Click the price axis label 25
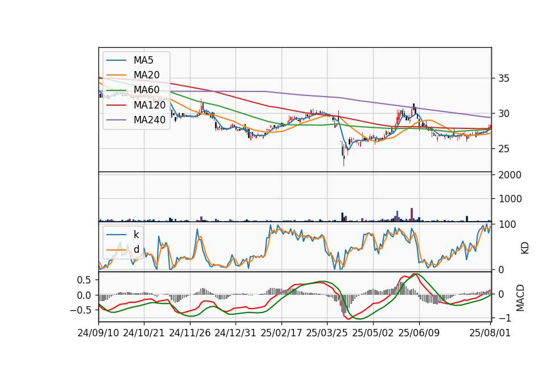546x392 pixels. pos(503,149)
